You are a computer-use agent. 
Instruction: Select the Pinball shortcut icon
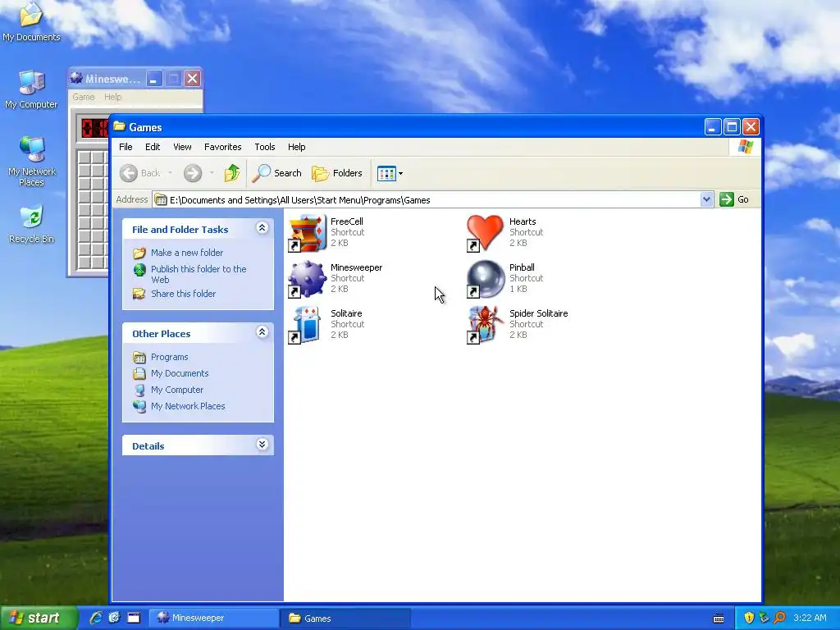click(486, 279)
